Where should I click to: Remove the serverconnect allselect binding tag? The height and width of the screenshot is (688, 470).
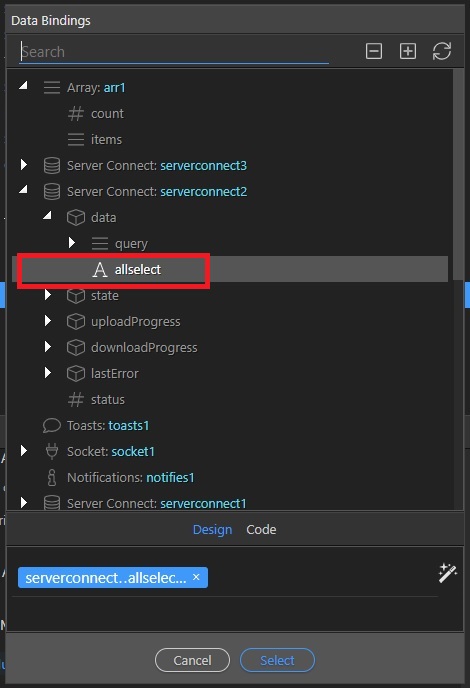196,577
